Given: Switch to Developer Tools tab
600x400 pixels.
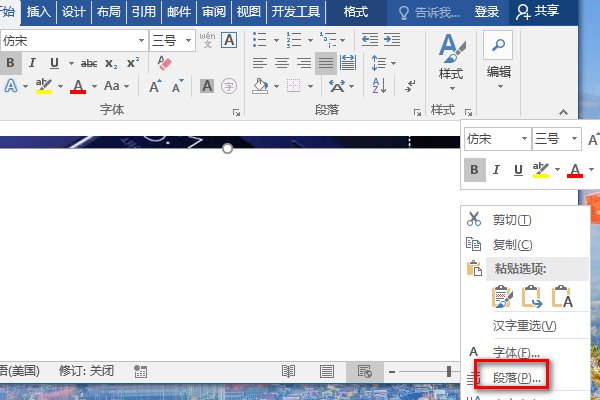Looking at the screenshot, I should click(x=296, y=11).
